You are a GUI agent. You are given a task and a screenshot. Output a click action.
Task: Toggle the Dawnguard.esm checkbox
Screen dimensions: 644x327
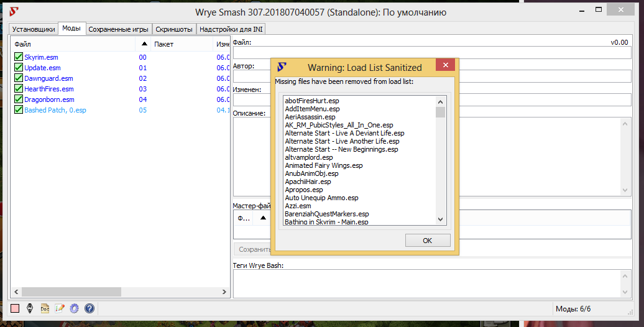[x=19, y=78]
